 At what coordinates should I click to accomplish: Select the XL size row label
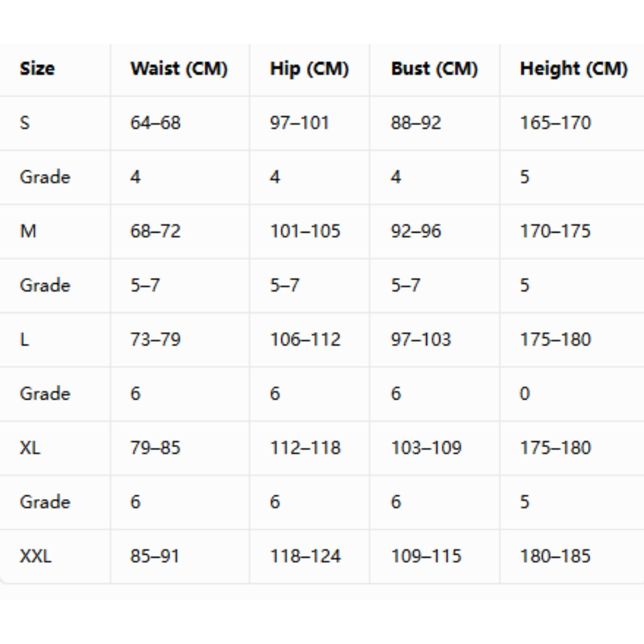coord(30,448)
